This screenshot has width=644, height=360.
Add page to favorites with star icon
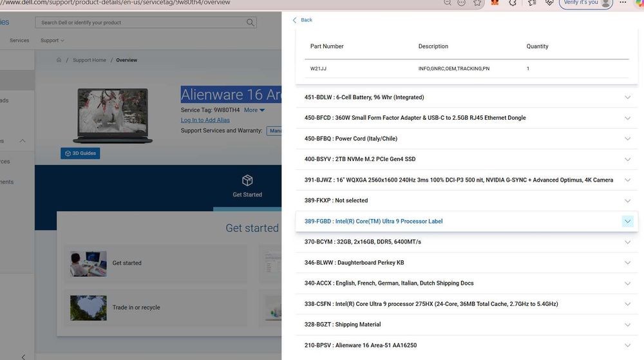477,3
